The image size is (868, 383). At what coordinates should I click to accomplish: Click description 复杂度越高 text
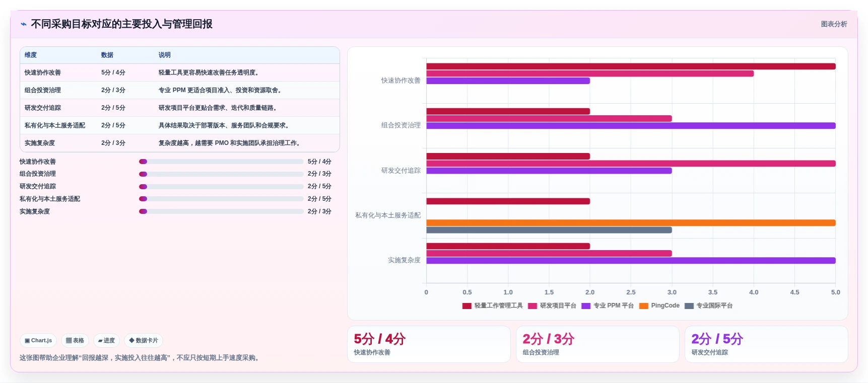click(230, 143)
